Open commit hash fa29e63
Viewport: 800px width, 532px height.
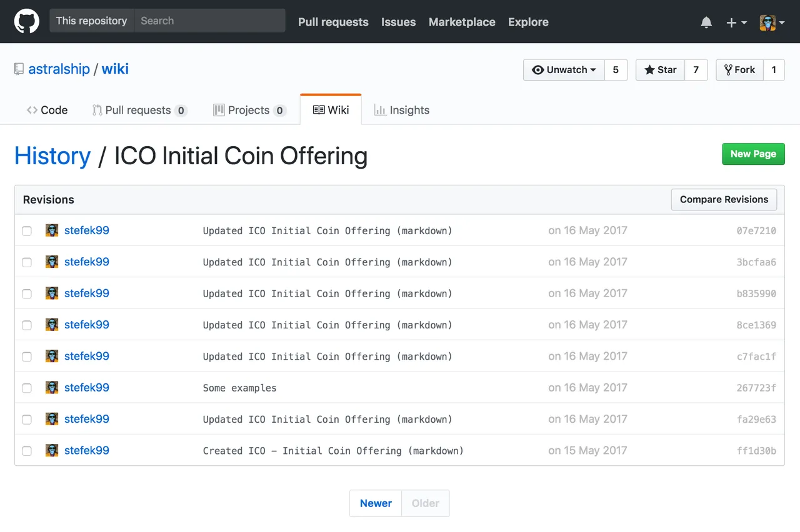pyautogui.click(x=756, y=420)
